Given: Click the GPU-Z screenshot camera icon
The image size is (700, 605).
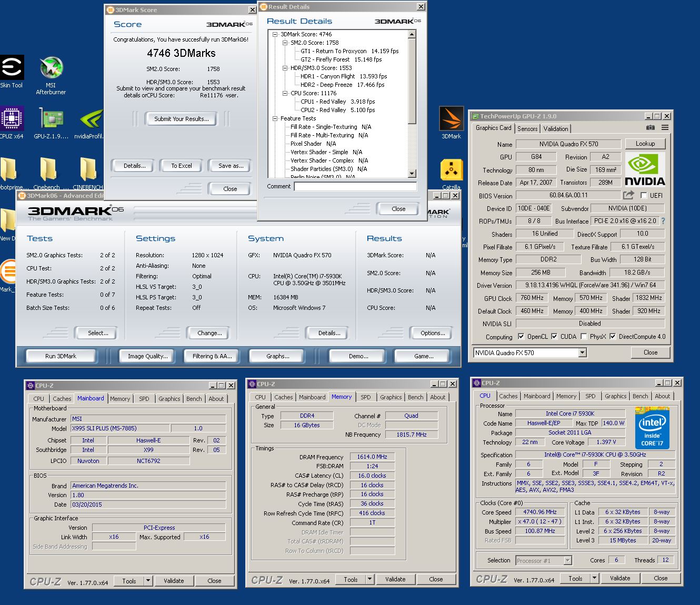Looking at the screenshot, I should tap(651, 128).
